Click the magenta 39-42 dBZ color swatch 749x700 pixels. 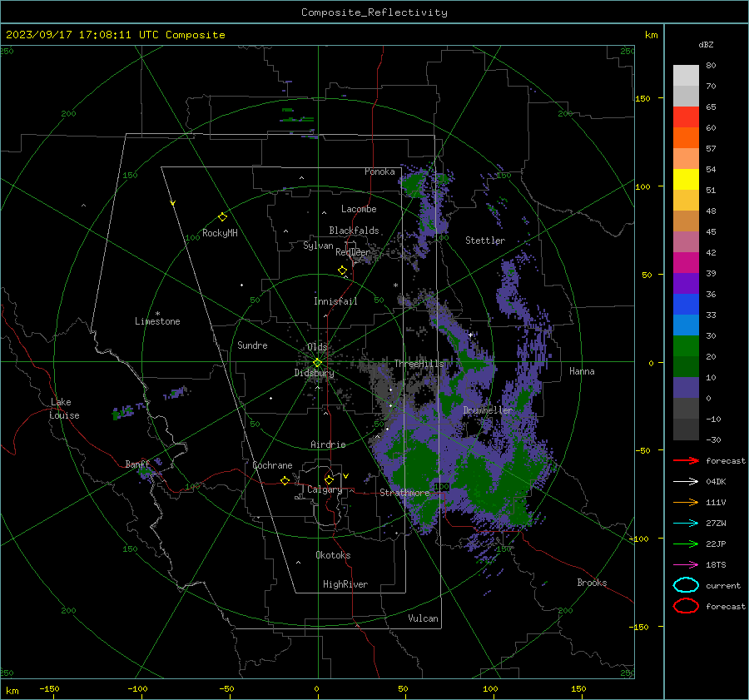(x=686, y=262)
